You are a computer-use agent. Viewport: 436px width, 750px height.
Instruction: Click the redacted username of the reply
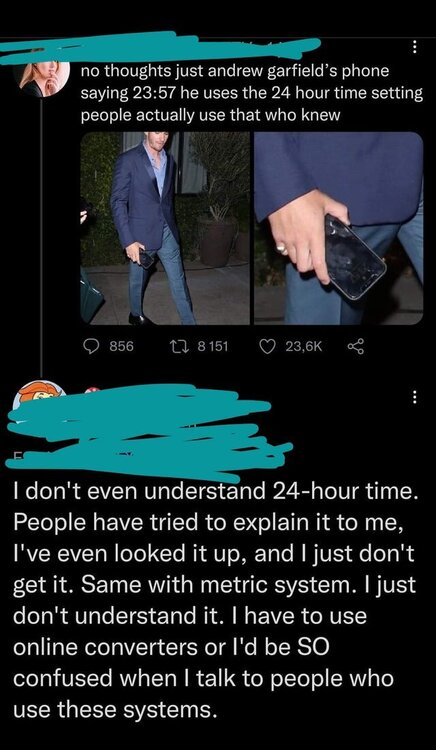(148, 430)
